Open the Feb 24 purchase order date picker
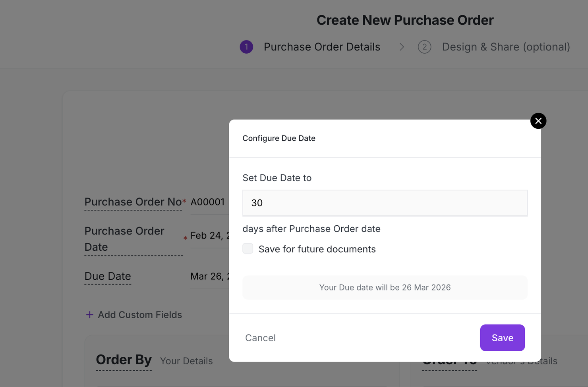This screenshot has width=588, height=387. [x=209, y=236]
